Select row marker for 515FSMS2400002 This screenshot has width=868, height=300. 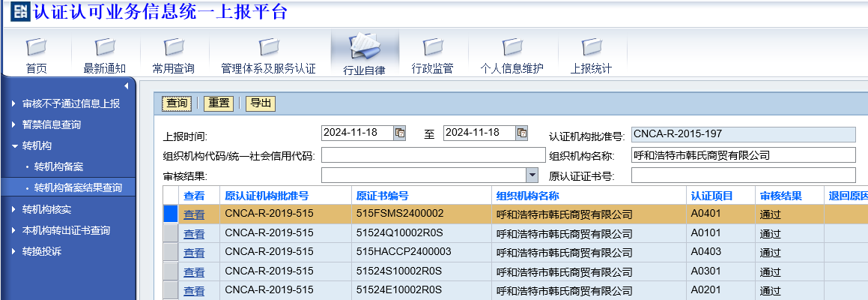(x=171, y=214)
